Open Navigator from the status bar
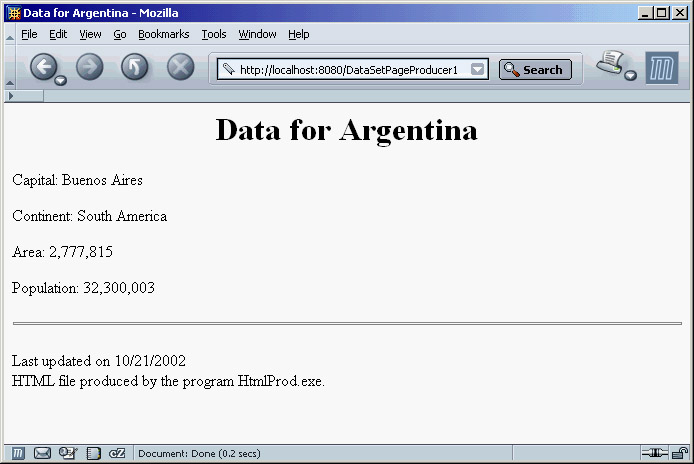The width and height of the screenshot is (694, 464). click(19, 453)
